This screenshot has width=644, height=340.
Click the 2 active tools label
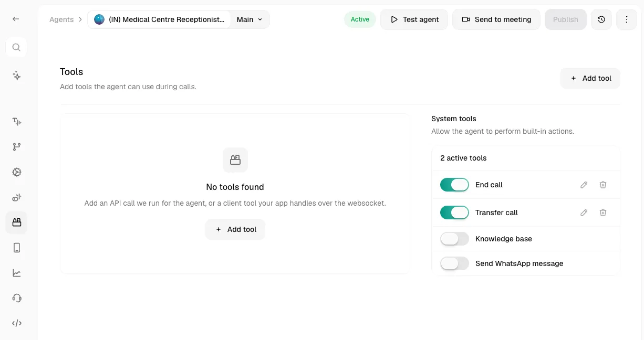[x=463, y=158]
